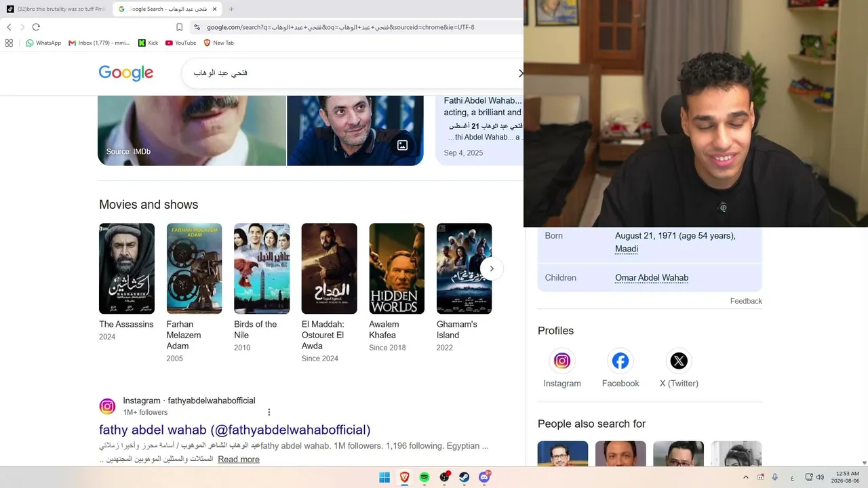The height and width of the screenshot is (488, 868).
Task: Show hidden system tray icons
Action: pos(746,478)
